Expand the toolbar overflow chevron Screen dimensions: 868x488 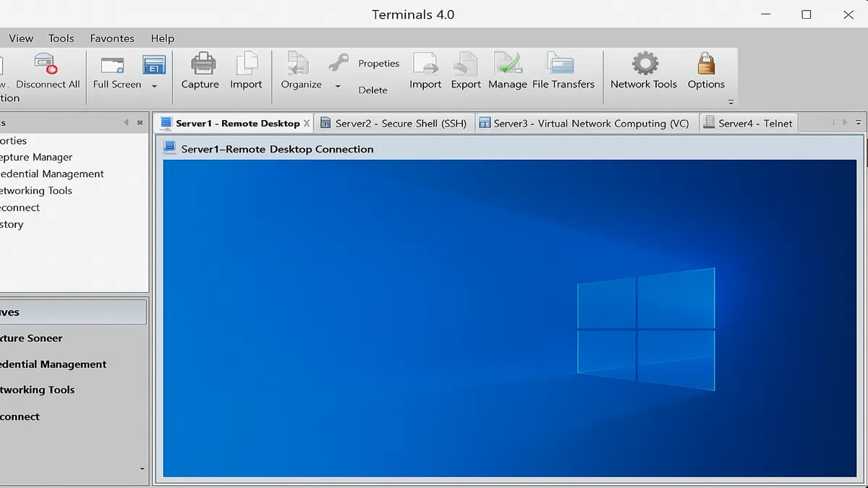point(731,102)
